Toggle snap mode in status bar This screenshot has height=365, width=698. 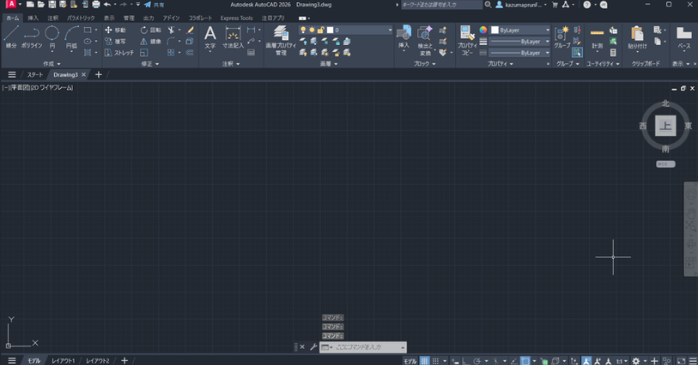pos(436,361)
